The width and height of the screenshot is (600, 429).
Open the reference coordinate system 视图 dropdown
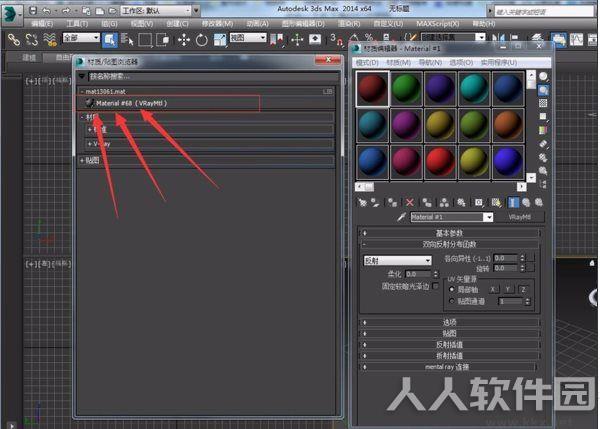[x=248, y=38]
